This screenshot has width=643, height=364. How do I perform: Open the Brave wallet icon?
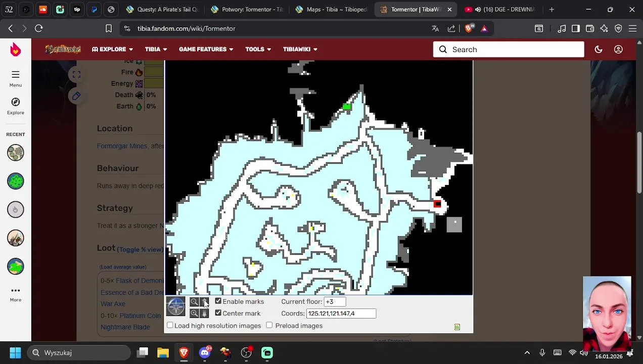[x=590, y=29]
